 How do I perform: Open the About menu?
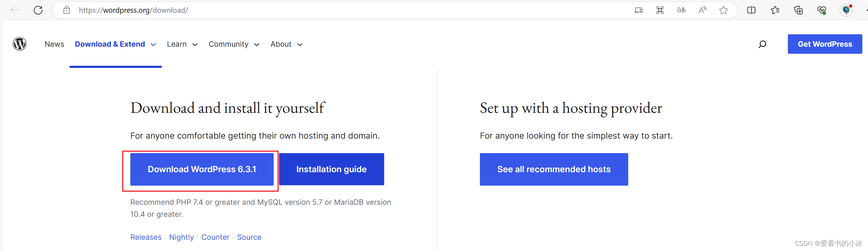[x=286, y=44]
